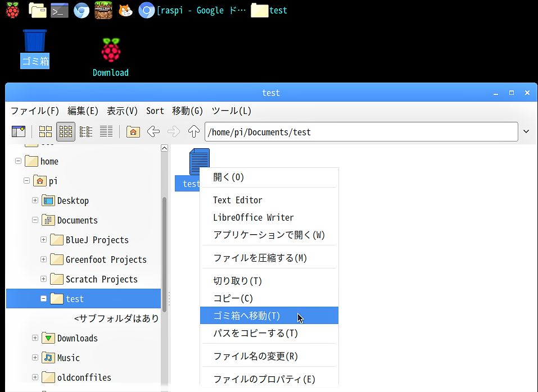Choose 開く(O) in context menu
This screenshot has width=538, height=392.
(x=269, y=177)
